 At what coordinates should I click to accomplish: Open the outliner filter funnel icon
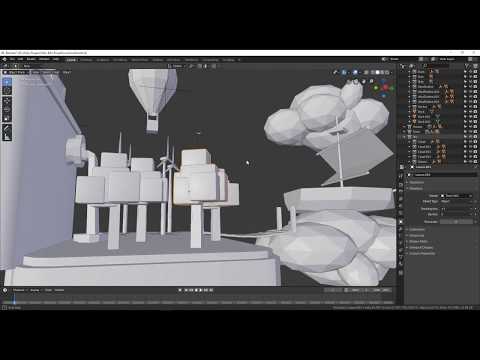pyautogui.click(x=467, y=66)
